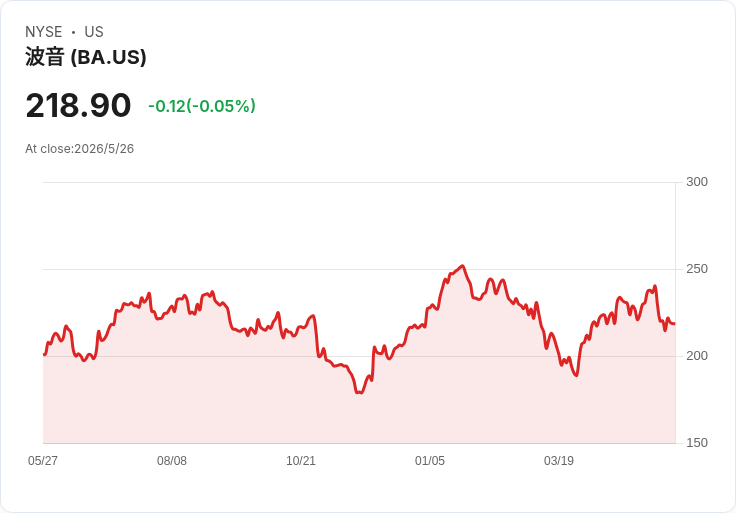Click the chart's highest peak near 250

(463, 266)
